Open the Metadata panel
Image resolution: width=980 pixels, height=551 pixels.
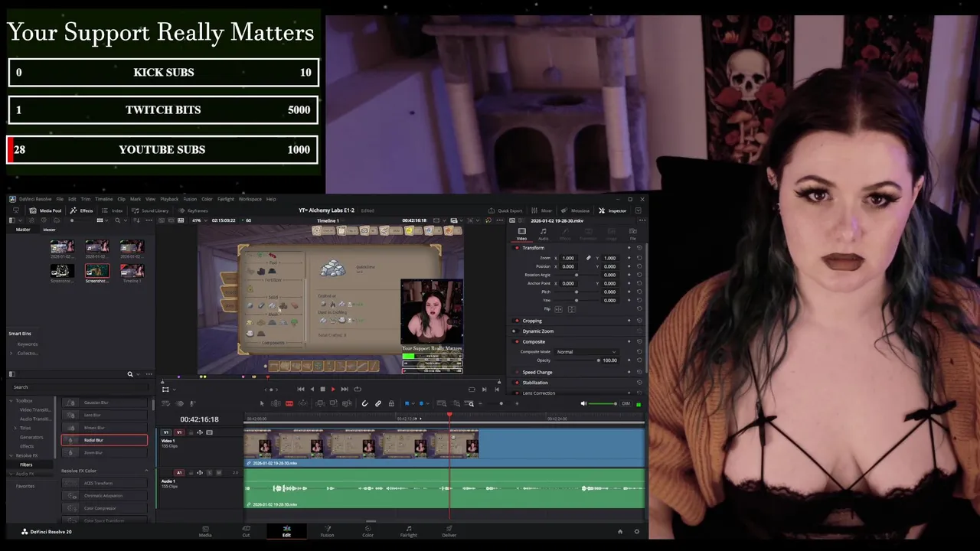coord(576,210)
